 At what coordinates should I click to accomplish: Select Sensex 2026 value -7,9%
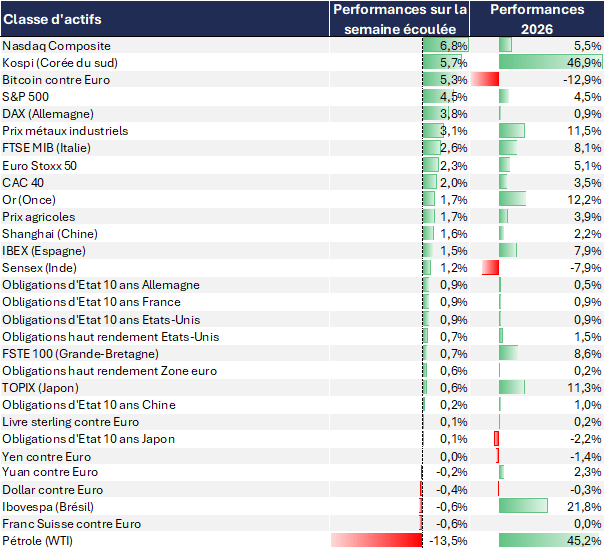tap(586, 267)
